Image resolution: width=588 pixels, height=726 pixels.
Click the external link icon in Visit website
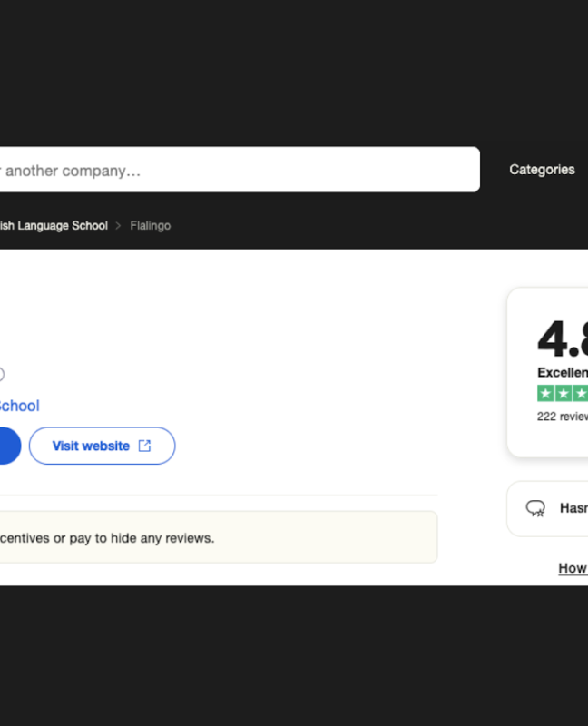pos(144,446)
